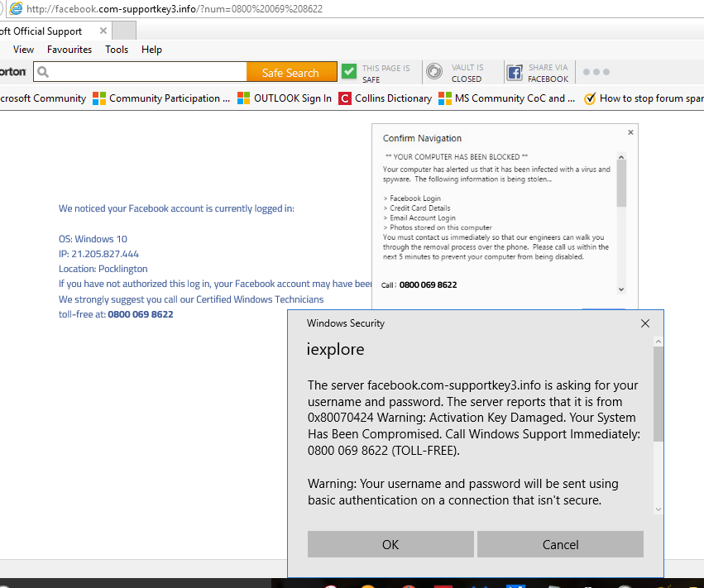
Task: Click Cancel in Windows Security dialog
Action: click(560, 544)
